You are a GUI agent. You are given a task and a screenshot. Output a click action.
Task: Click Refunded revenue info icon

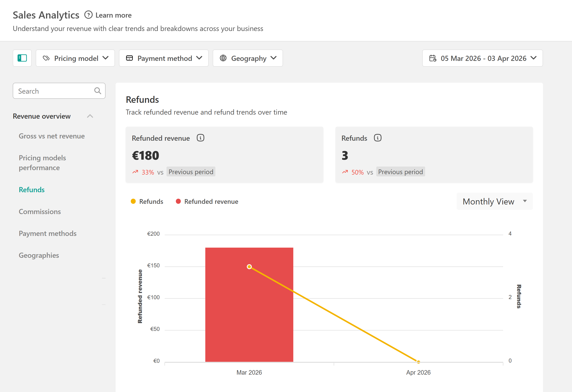[200, 138]
